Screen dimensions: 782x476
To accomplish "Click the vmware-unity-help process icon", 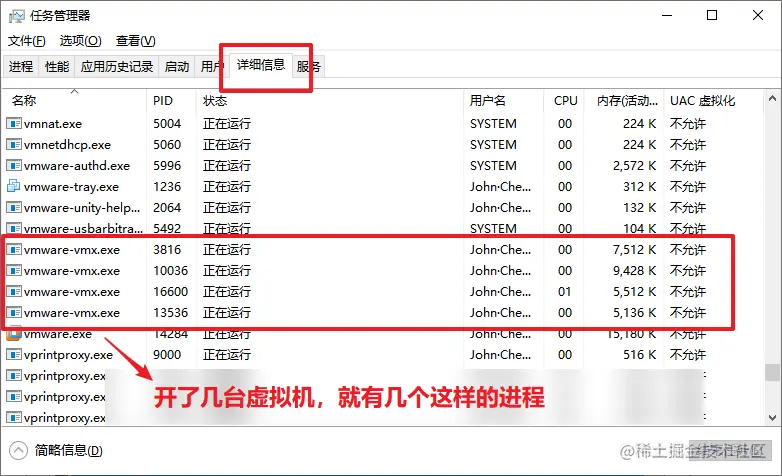I will click(x=13, y=207).
